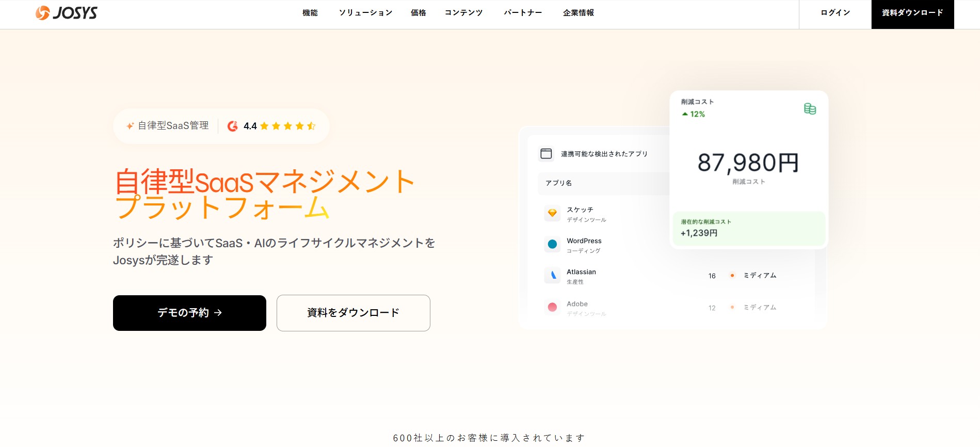Click the 資料ダウンロード button in header

pos(912,14)
